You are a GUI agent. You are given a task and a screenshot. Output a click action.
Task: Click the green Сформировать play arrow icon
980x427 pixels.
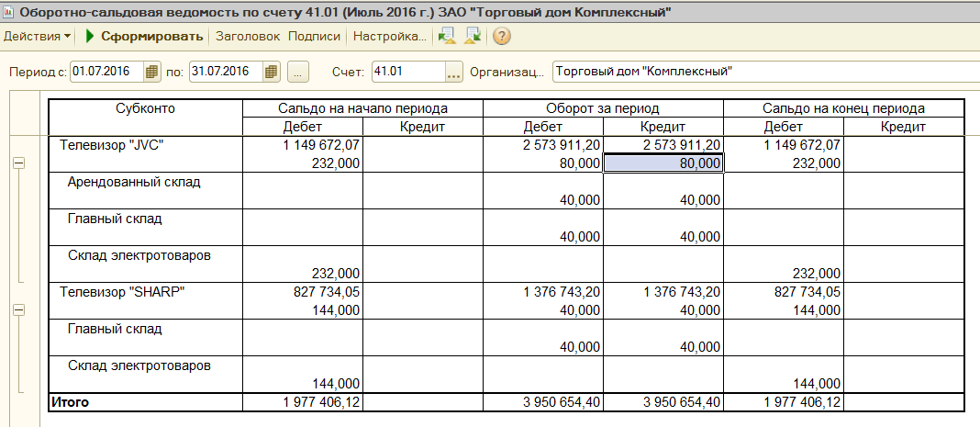90,37
